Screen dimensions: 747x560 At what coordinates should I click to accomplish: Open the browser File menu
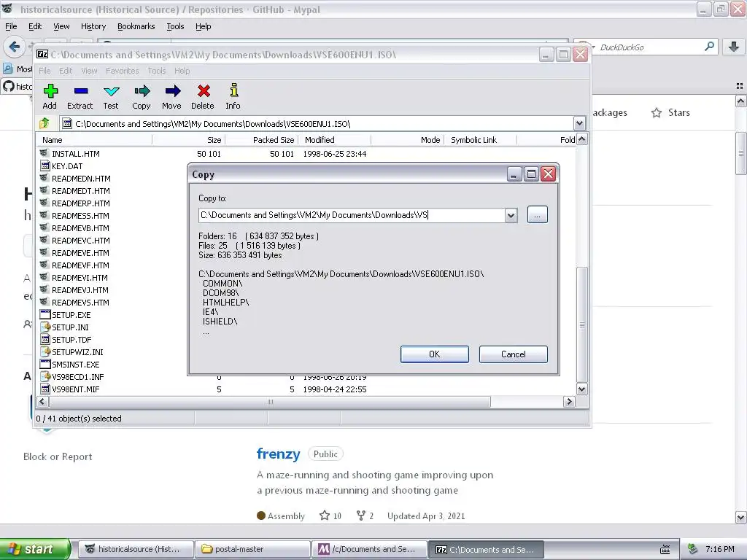11,26
